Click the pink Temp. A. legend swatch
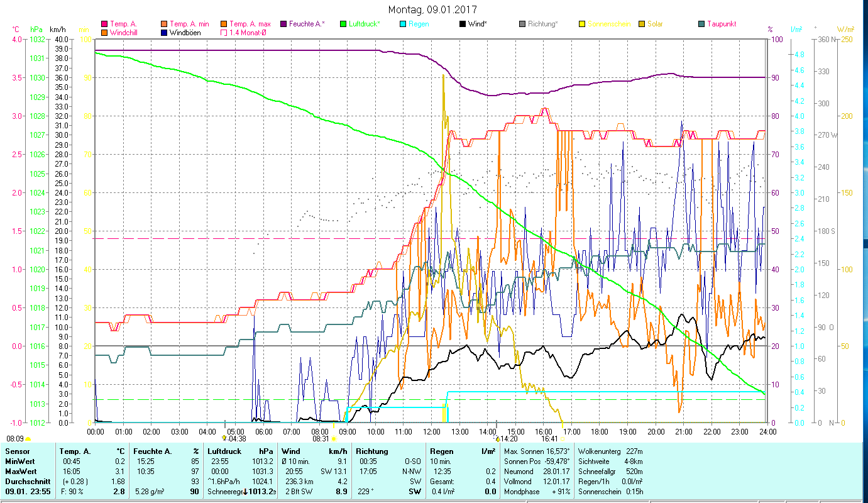Image resolution: width=868 pixels, height=503 pixels. point(104,25)
